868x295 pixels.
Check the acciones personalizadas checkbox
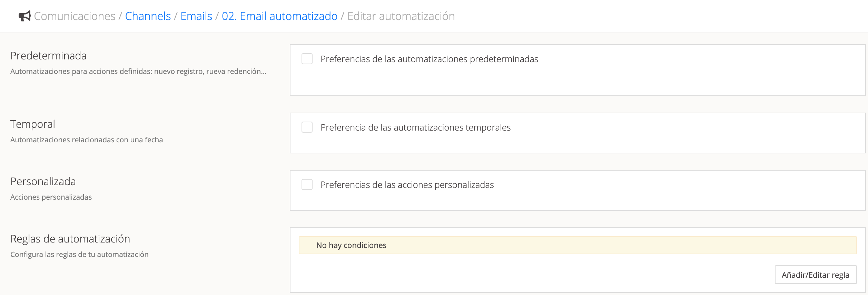tap(307, 185)
